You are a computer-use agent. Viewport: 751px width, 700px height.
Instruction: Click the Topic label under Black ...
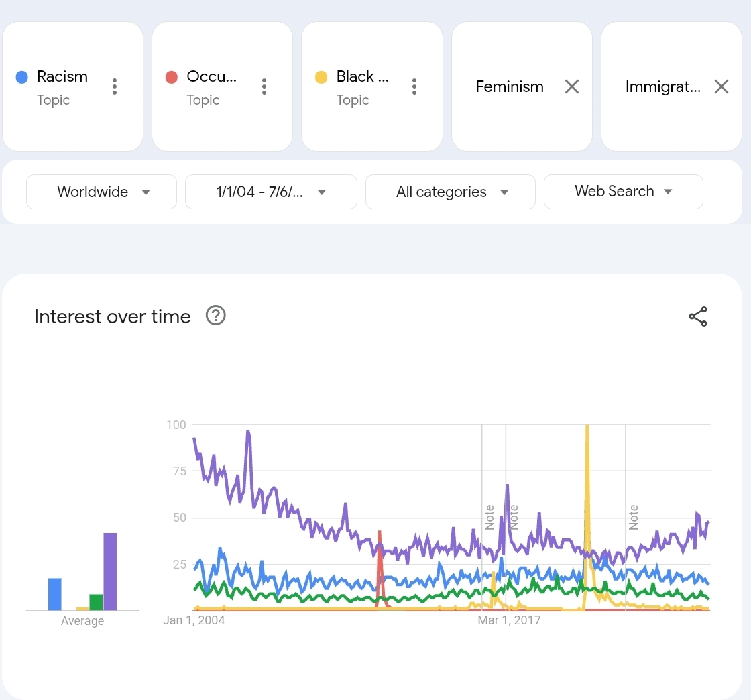(x=353, y=100)
